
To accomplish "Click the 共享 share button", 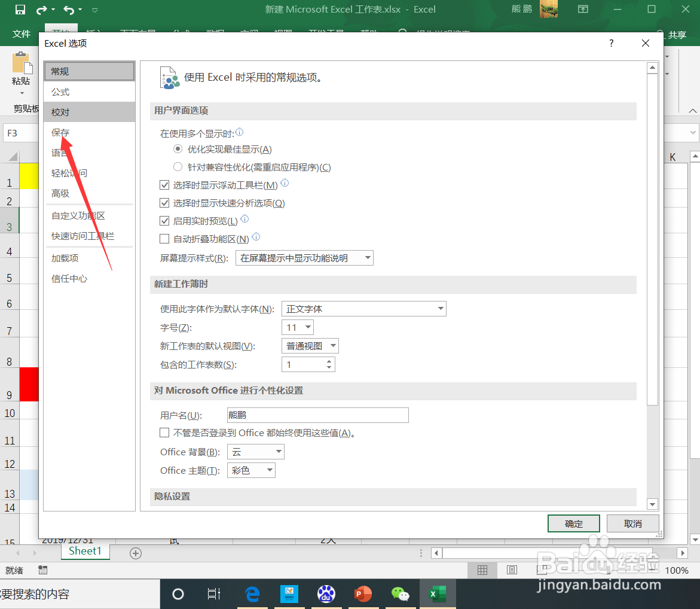I will 672,35.
